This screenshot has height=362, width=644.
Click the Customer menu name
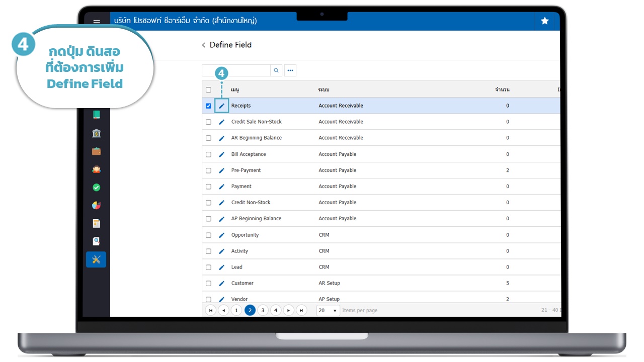pyautogui.click(x=243, y=283)
